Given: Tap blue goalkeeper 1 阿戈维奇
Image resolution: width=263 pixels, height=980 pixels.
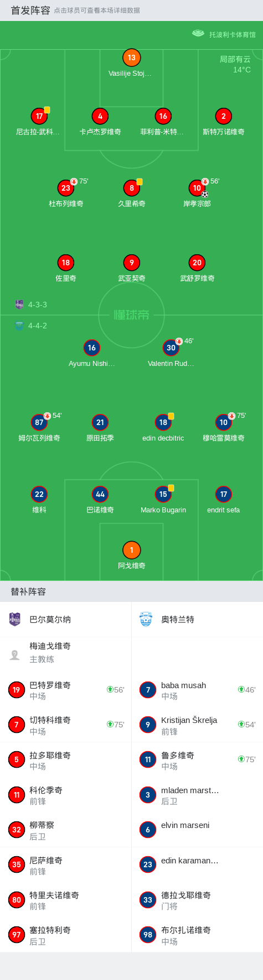Looking at the screenshot, I should 131,555.
